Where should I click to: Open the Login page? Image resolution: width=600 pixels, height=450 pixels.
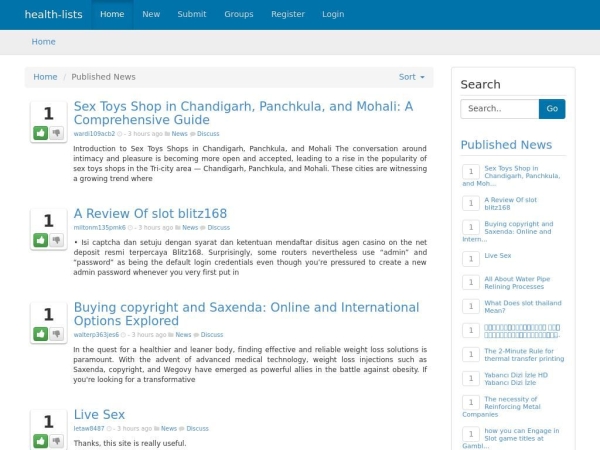[x=333, y=15]
